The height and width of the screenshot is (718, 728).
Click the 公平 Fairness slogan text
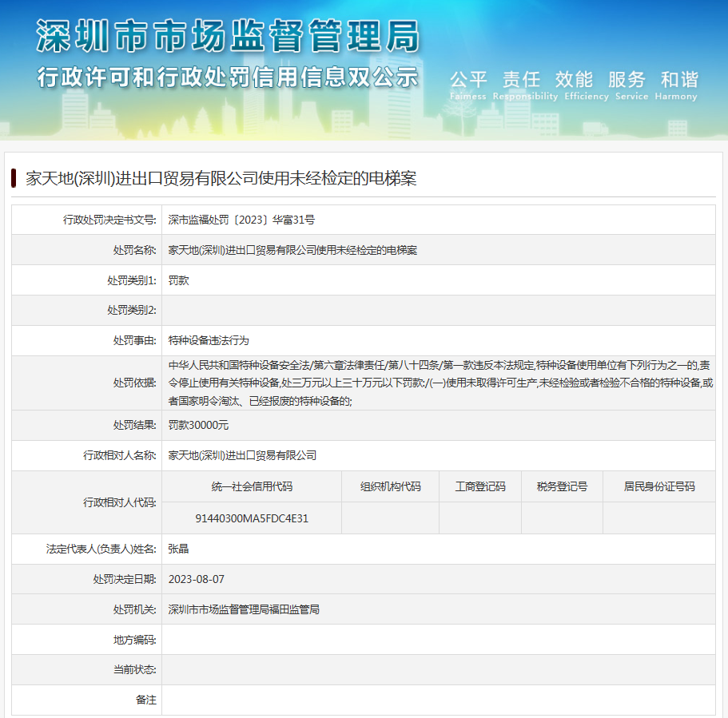point(467,85)
